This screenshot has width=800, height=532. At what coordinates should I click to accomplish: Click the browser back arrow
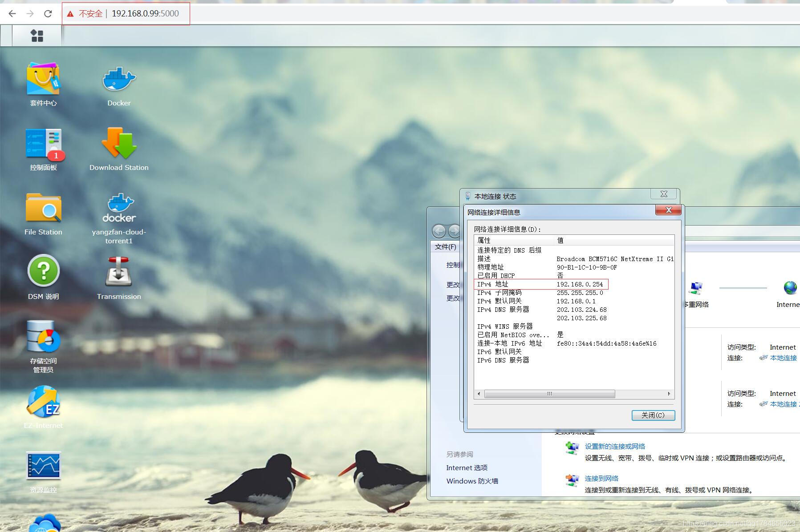click(12, 14)
